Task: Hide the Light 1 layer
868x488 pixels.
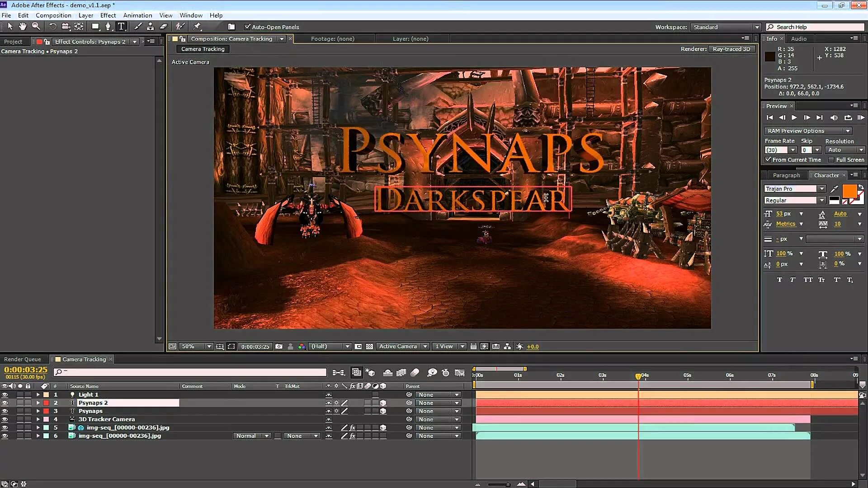Action: pyautogui.click(x=5, y=394)
